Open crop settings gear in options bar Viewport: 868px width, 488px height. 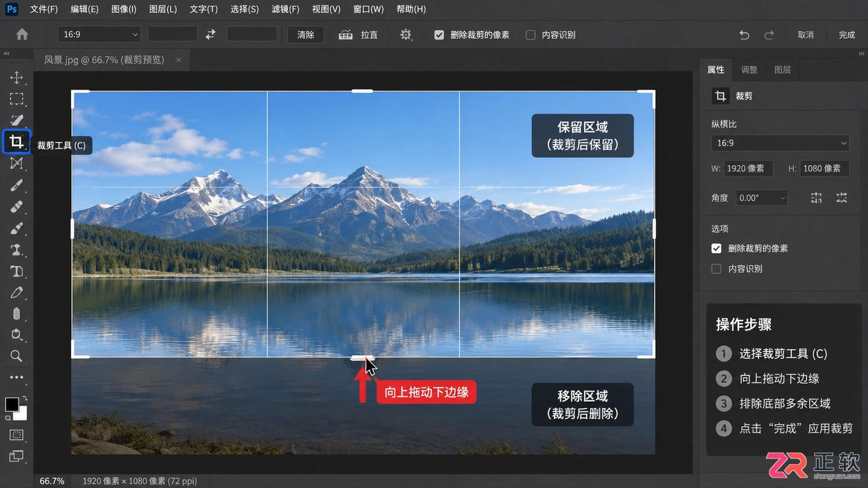point(406,35)
